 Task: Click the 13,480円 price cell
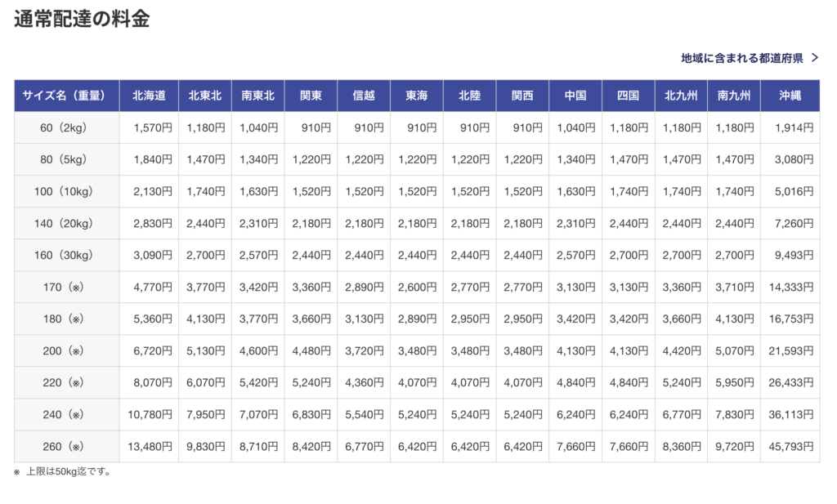pos(149,446)
